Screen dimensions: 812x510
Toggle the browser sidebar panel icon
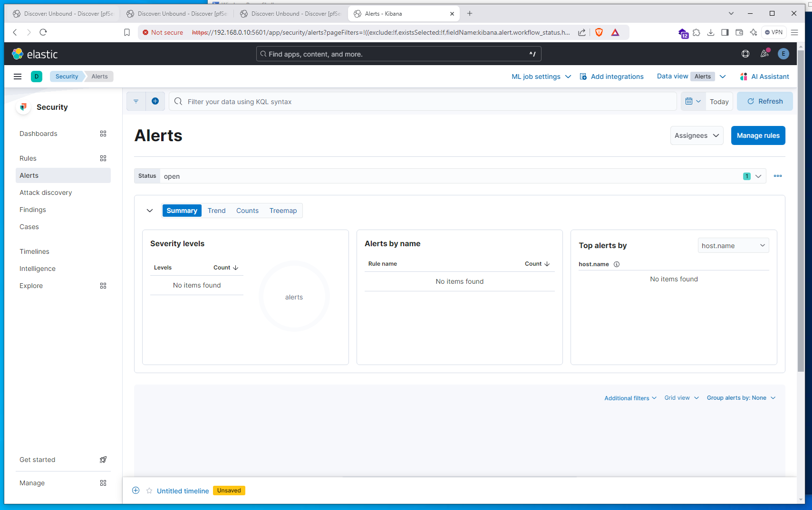tap(725, 32)
